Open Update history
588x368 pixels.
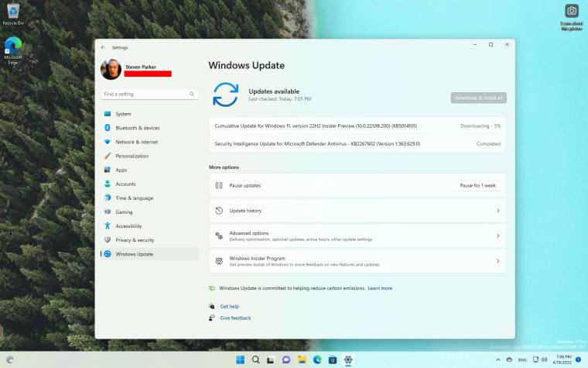pyautogui.click(x=357, y=211)
